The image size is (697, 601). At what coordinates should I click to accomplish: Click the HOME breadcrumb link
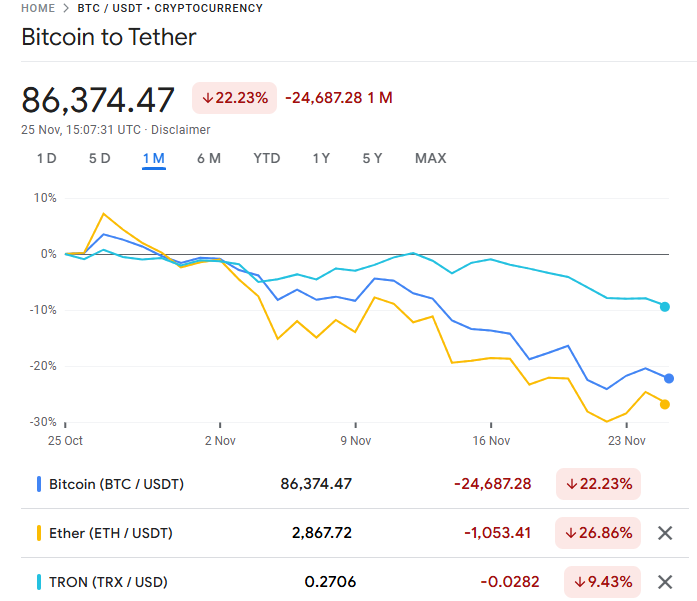pyautogui.click(x=38, y=8)
